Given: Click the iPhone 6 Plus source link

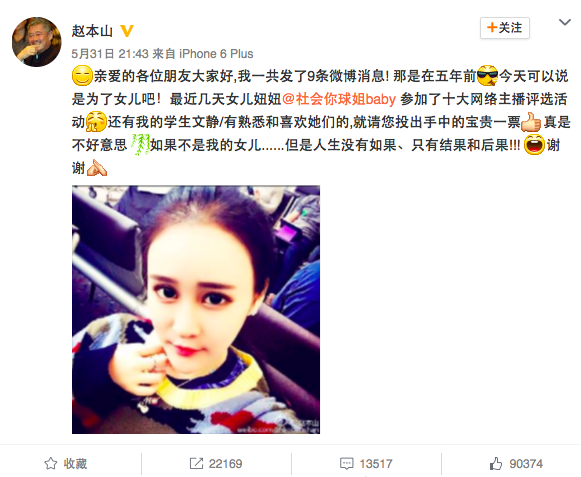Looking at the screenshot, I should tap(216, 54).
